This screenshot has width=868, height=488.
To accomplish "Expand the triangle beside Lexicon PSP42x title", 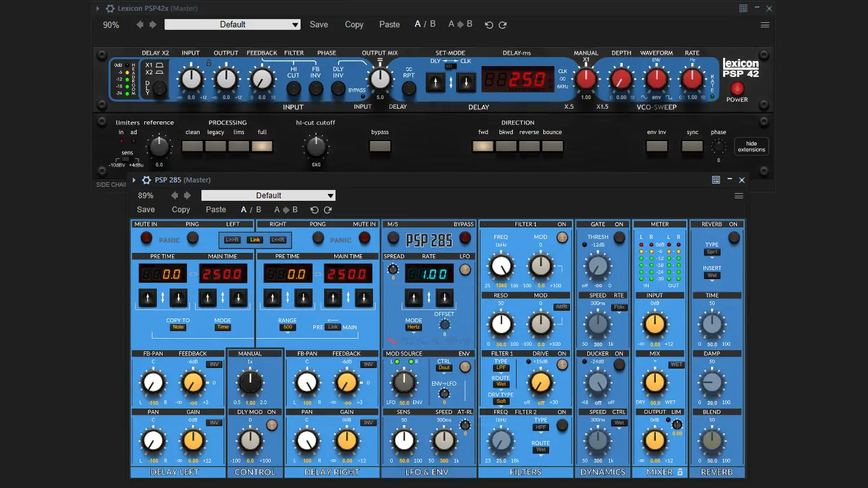I will click(x=98, y=9).
